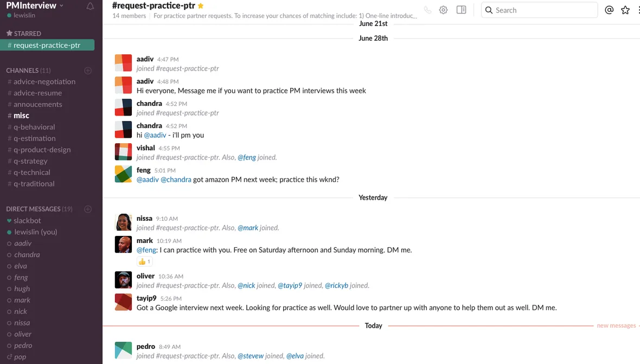View the 14 members list
Image resolution: width=640 pixels, height=364 pixels.
(129, 16)
